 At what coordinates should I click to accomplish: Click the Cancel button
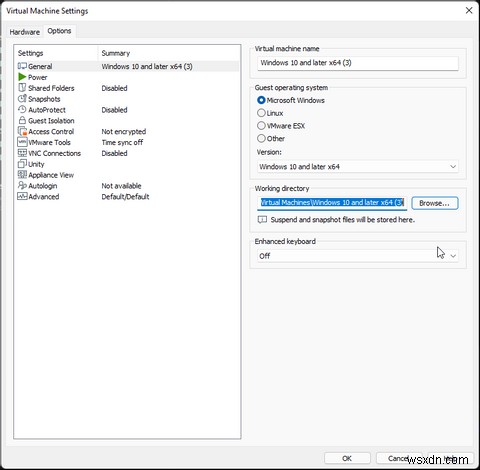click(x=399, y=458)
